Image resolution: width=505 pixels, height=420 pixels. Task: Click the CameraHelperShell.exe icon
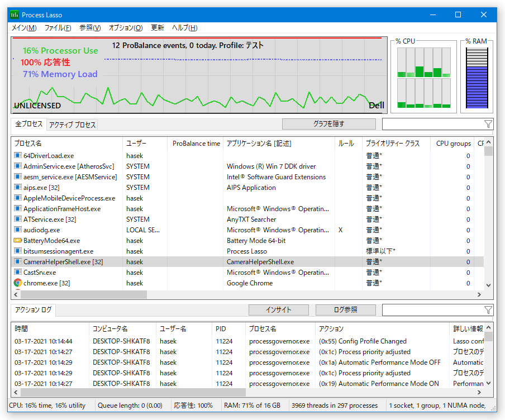pyautogui.click(x=18, y=262)
